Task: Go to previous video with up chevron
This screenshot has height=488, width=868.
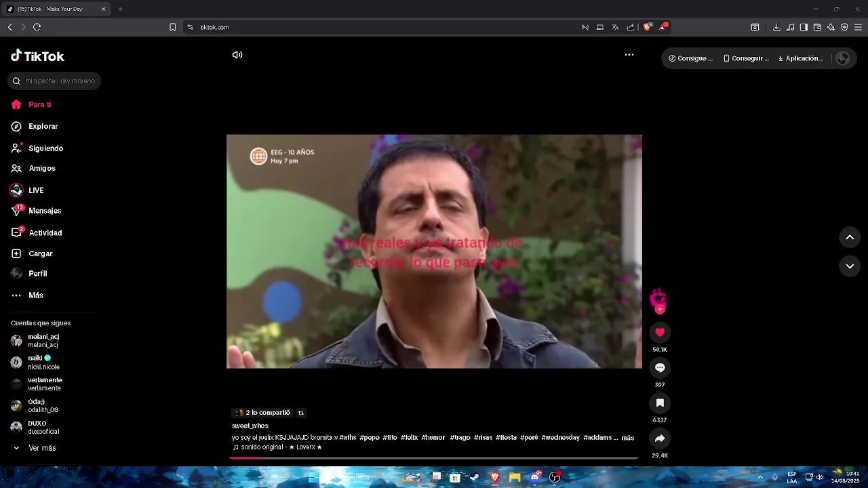Action: [850, 237]
